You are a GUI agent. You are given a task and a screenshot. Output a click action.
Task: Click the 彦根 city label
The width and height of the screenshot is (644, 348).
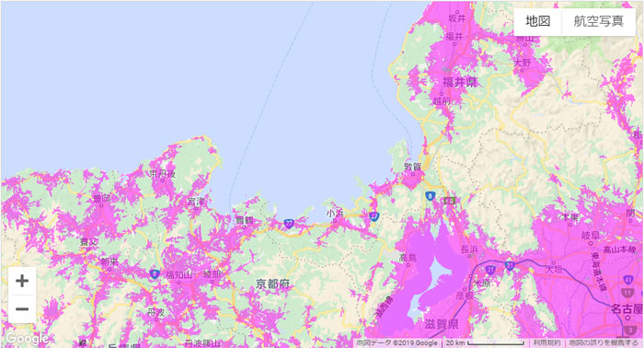coord(465,296)
